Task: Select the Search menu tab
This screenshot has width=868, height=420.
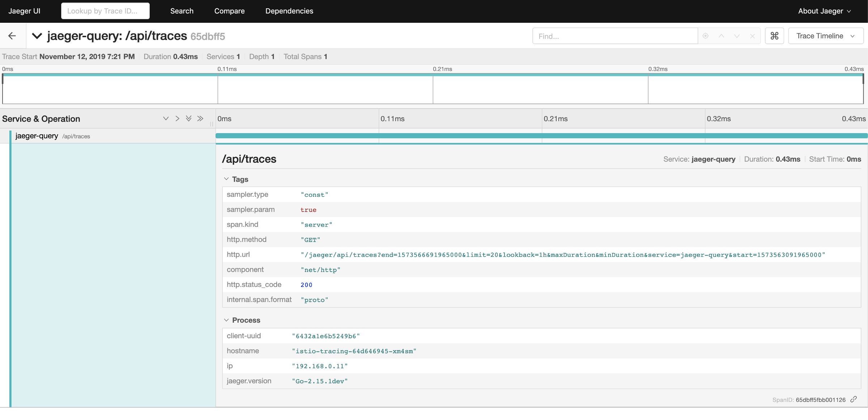Action: (182, 11)
